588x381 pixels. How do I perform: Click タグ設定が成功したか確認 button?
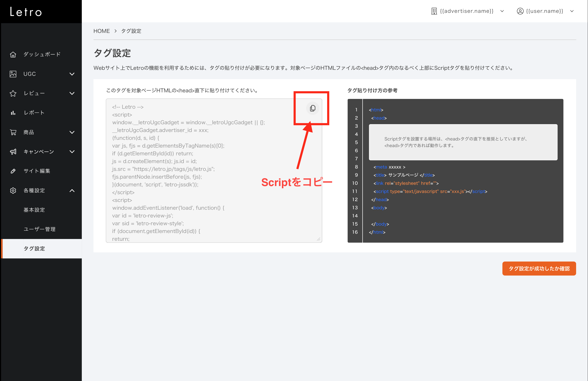(539, 269)
